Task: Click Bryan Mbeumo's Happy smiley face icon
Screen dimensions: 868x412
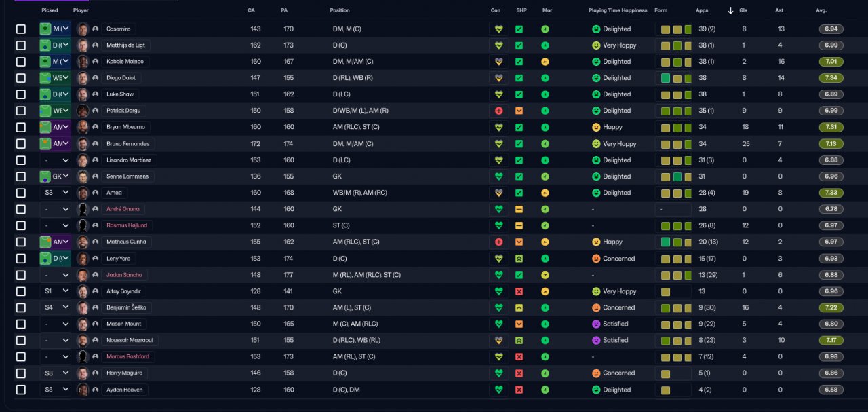Action: point(596,127)
